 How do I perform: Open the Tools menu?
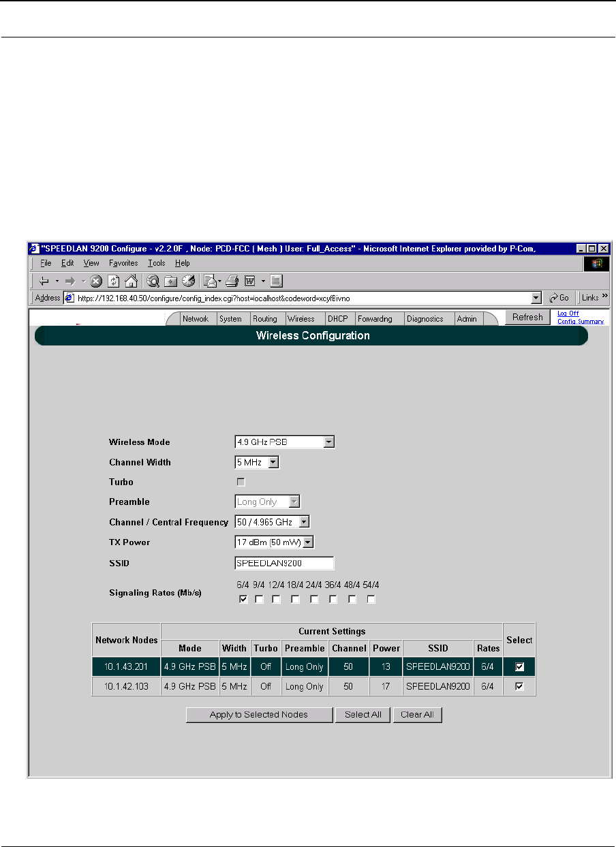157,263
